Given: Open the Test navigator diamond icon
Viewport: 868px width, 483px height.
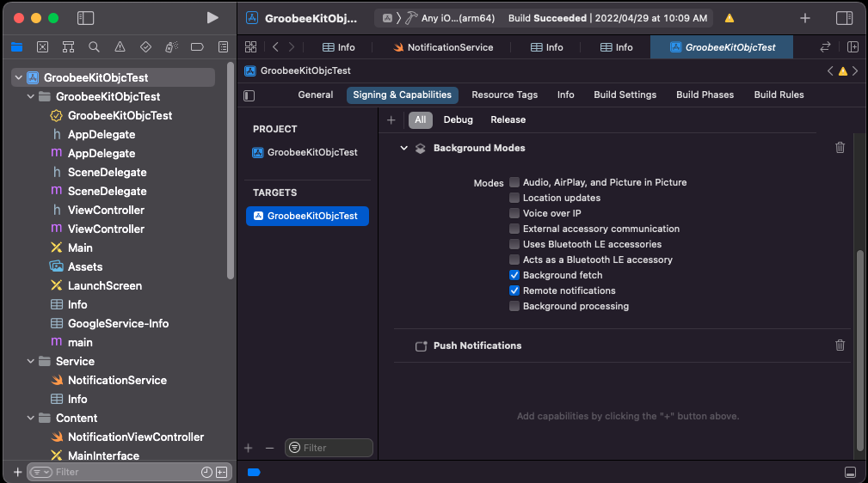Looking at the screenshot, I should (145, 47).
